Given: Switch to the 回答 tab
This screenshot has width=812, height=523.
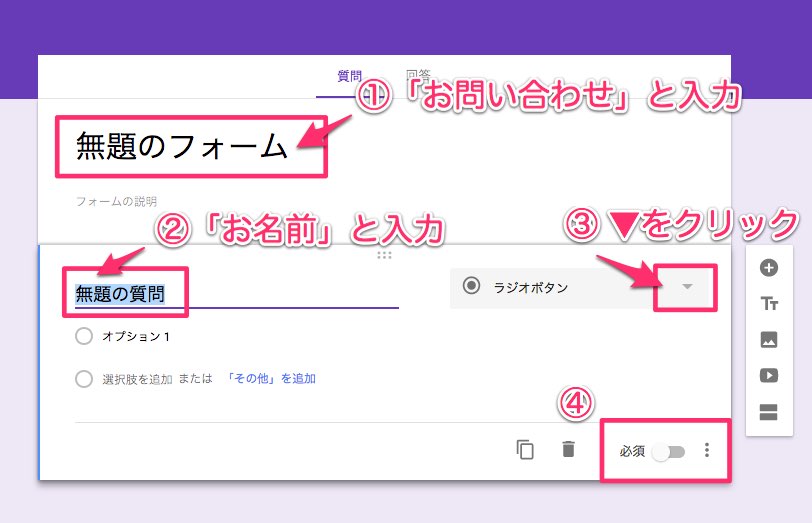Looking at the screenshot, I should point(418,76).
